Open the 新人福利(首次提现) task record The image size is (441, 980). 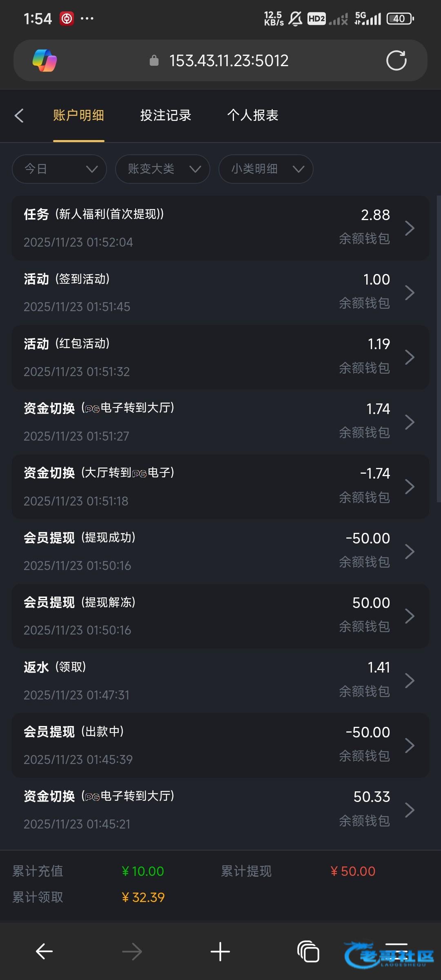pyautogui.click(x=220, y=228)
